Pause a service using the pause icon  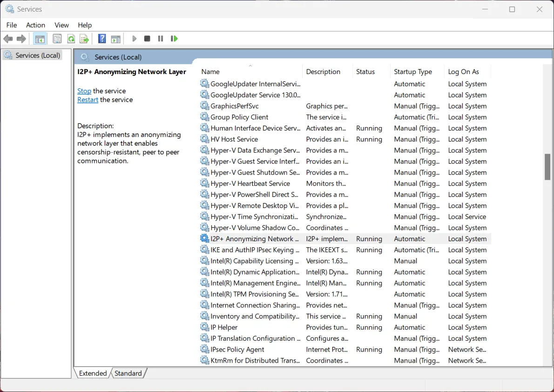coord(160,39)
